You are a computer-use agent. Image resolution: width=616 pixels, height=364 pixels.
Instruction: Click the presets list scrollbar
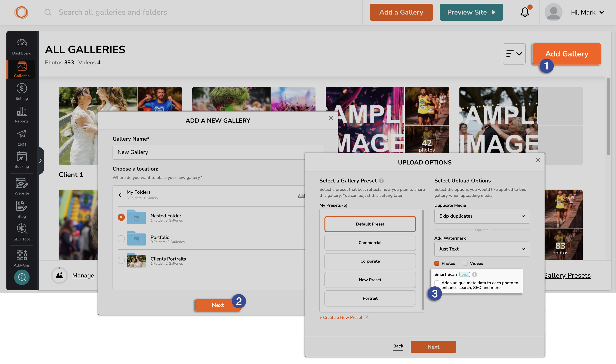[423, 260]
